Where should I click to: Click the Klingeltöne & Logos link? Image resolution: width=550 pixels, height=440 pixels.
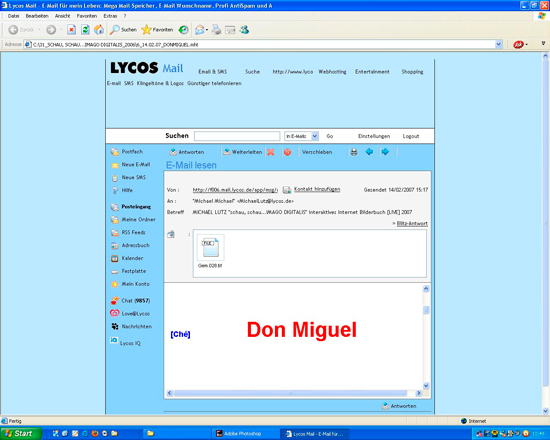coord(160,83)
